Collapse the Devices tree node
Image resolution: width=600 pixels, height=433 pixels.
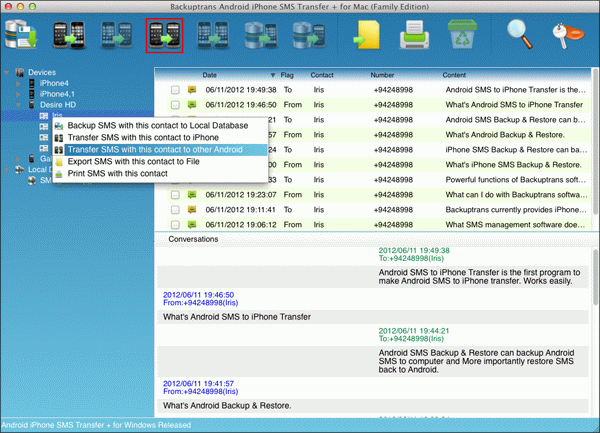[x=7, y=72]
